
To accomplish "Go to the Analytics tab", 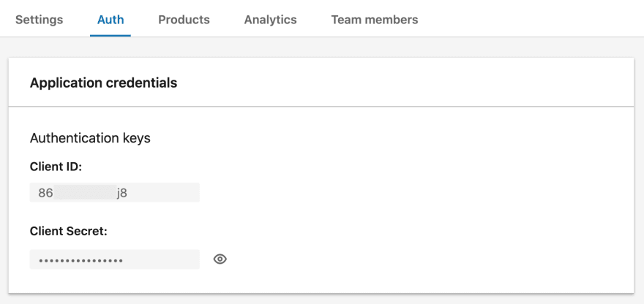I will click(x=270, y=20).
